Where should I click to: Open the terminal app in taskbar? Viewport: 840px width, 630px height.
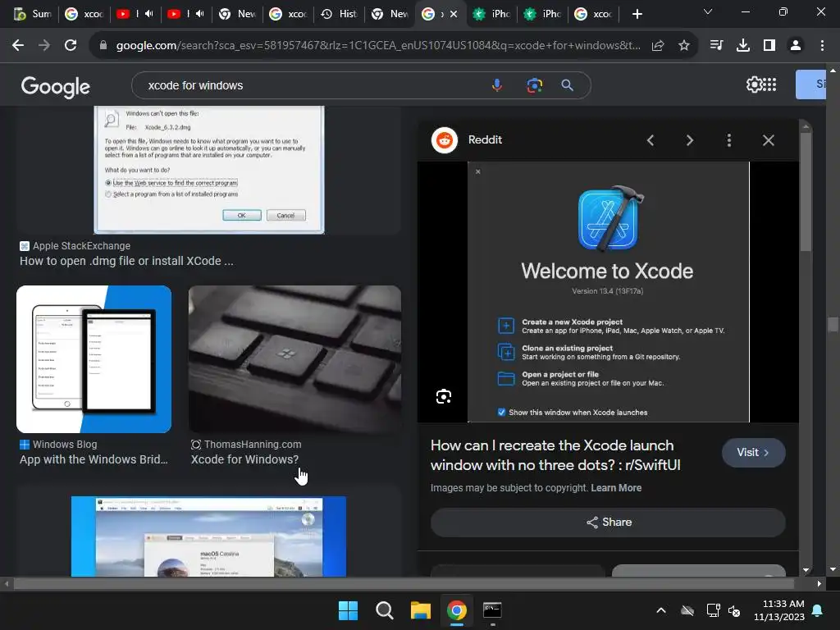pos(492,610)
